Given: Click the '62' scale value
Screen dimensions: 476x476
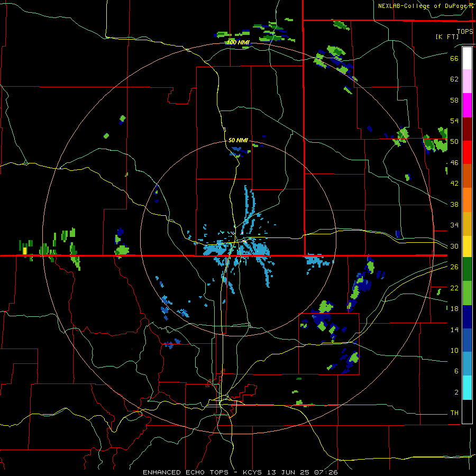Looking at the screenshot, I should 454,79.
